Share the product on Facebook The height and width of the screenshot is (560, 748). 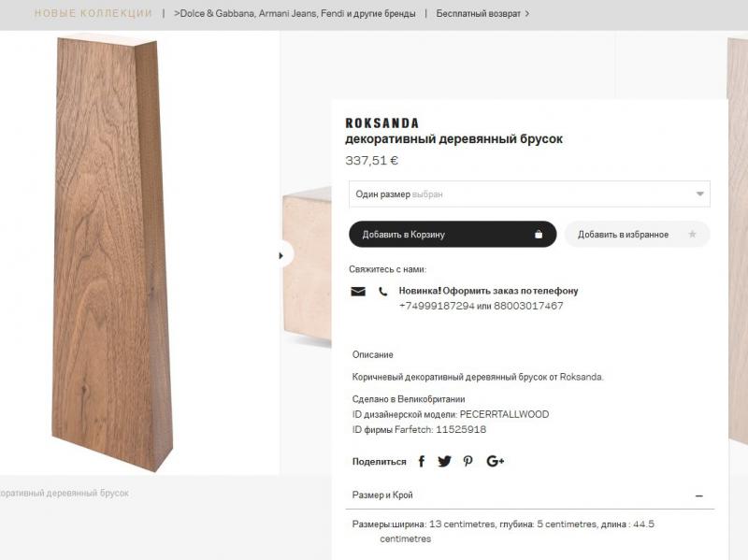pos(422,461)
